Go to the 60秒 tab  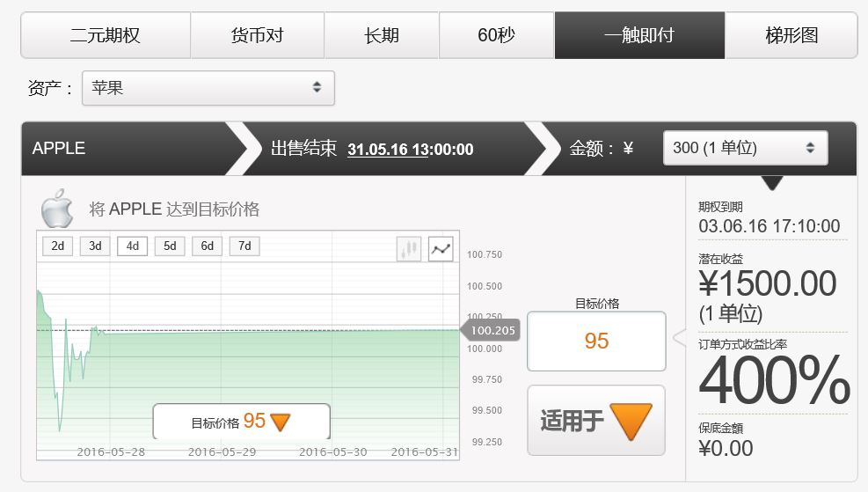point(496,36)
